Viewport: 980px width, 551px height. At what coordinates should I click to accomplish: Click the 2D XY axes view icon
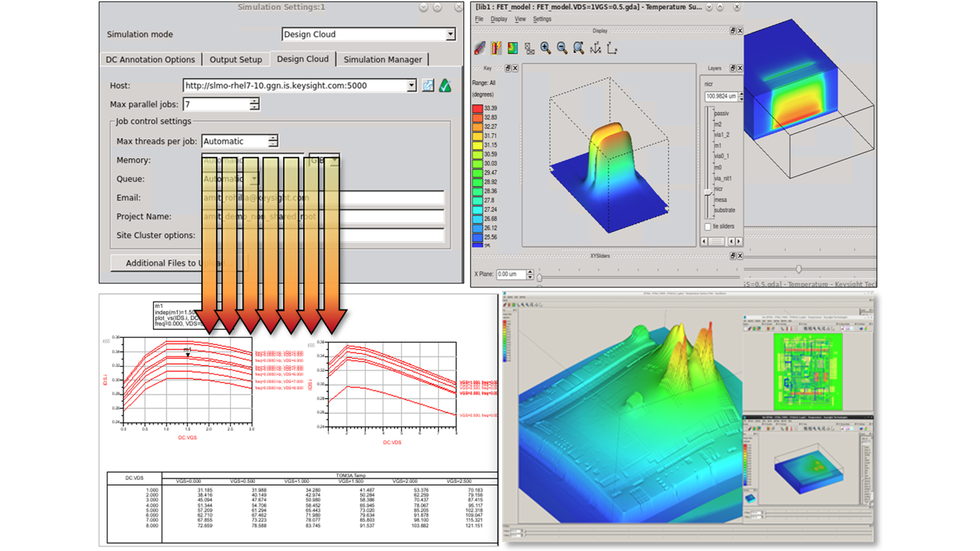612,48
